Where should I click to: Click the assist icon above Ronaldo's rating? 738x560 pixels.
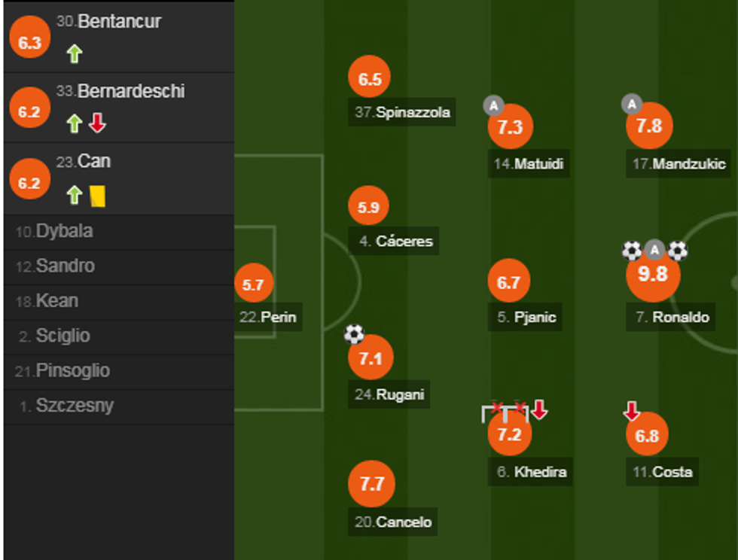tap(655, 251)
